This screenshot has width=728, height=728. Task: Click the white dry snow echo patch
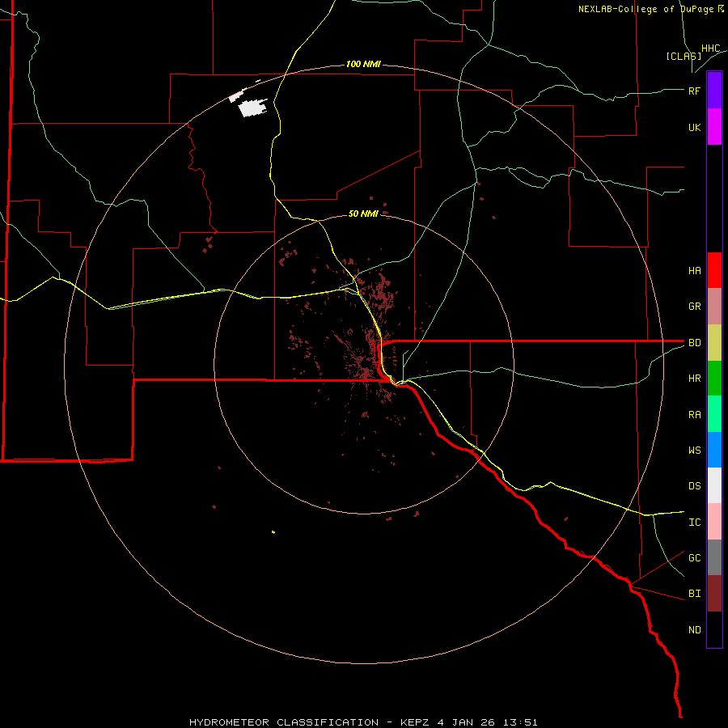[252, 108]
